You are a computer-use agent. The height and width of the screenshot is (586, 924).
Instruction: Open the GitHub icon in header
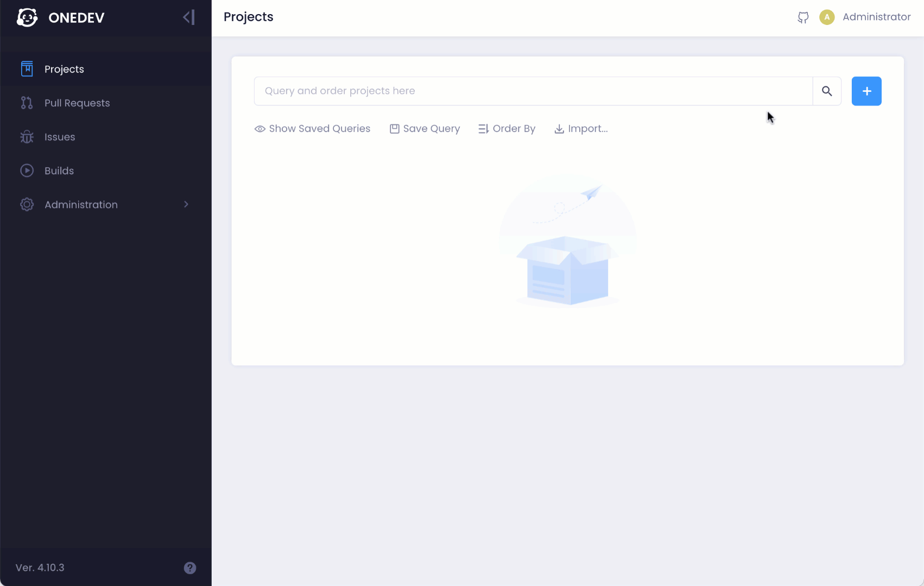coord(803,17)
